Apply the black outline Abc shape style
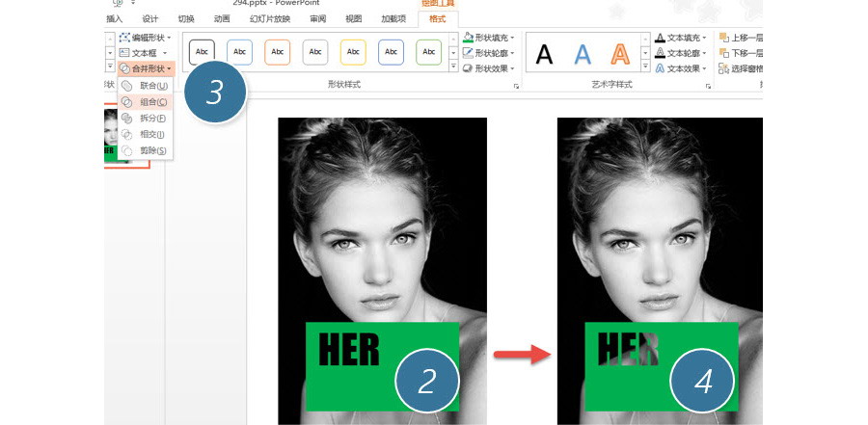The image size is (868, 425). pyautogui.click(x=203, y=52)
